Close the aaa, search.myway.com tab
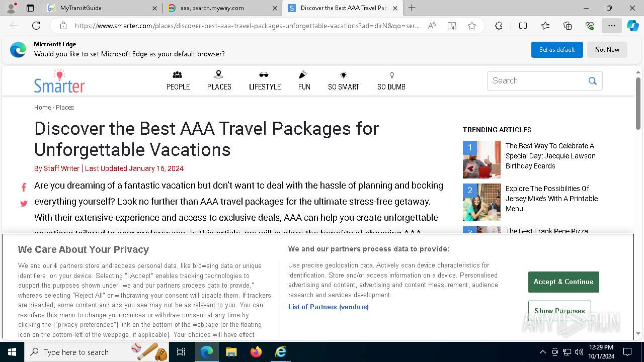This screenshot has height=362, width=644. (275, 8)
